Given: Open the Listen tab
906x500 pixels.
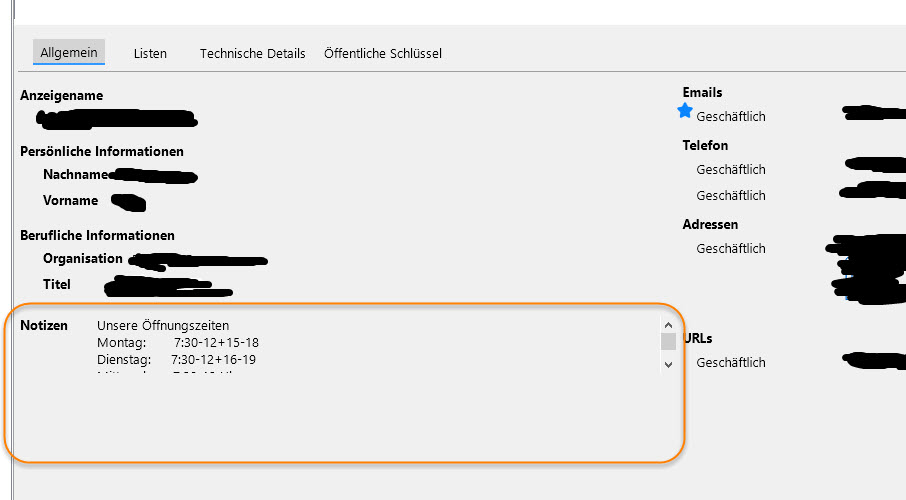Looking at the screenshot, I should click(x=150, y=53).
